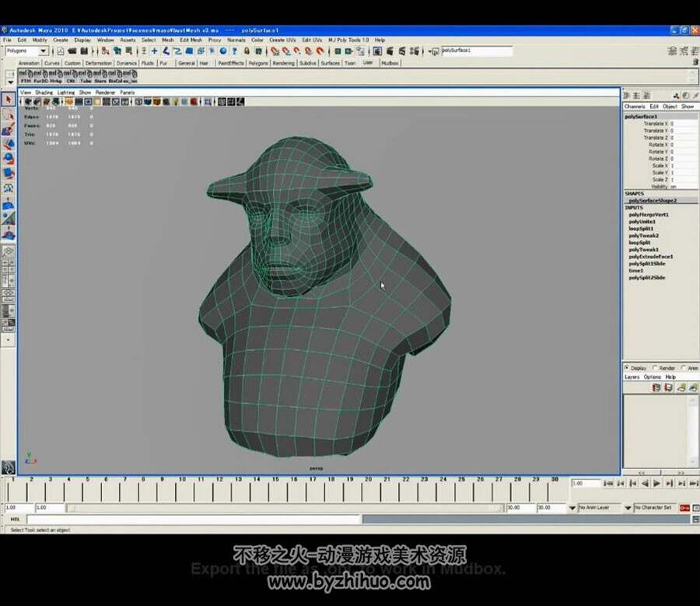Open the Create UVs menu
The height and width of the screenshot is (606, 700).
pyautogui.click(x=282, y=40)
